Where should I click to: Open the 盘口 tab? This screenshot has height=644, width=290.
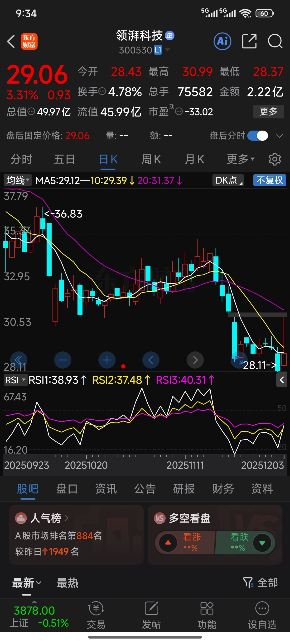(67, 489)
